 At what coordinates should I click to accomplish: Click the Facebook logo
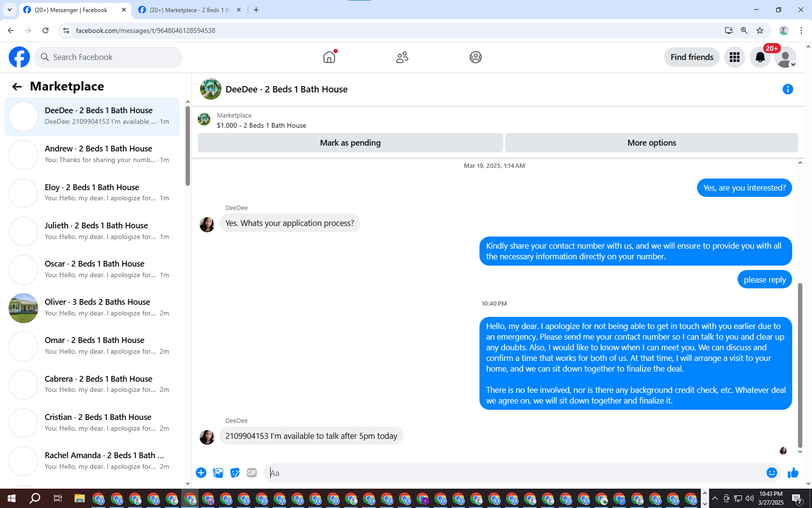[x=19, y=57]
